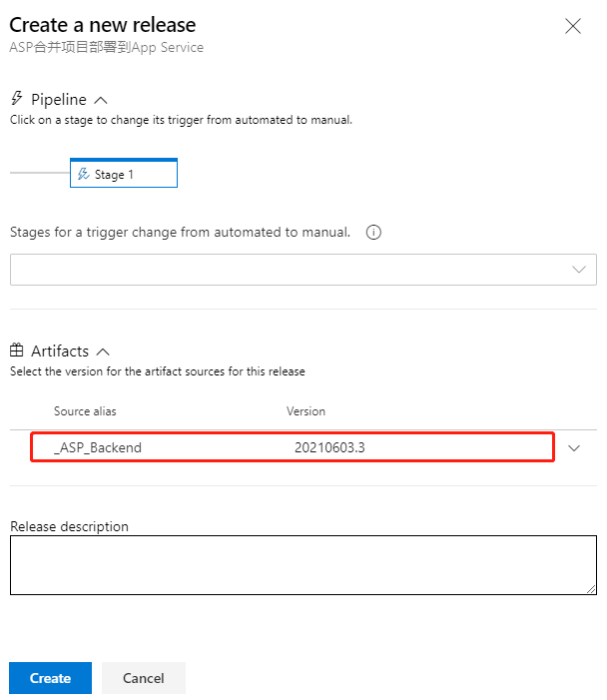The width and height of the screenshot is (607, 700).
Task: Collapse the Artifacts section chevron
Action: 103,351
